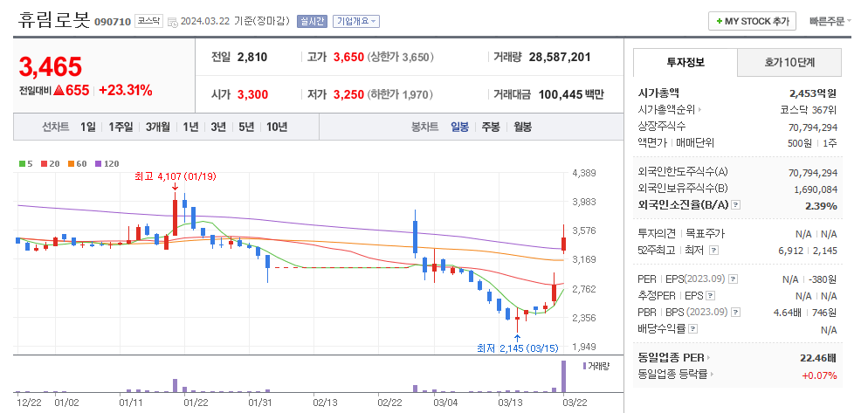Click the 고가 value 3,650
The image size is (868, 413).
(348, 57)
